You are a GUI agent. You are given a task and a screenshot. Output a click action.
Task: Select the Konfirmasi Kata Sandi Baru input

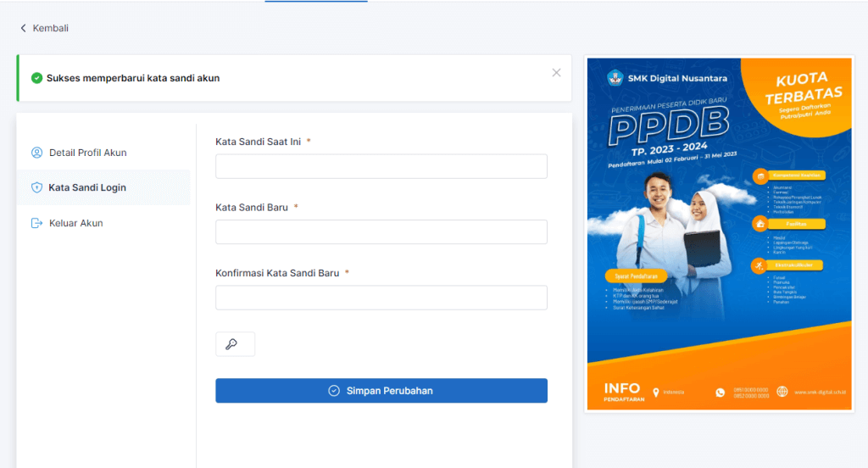[381, 298]
